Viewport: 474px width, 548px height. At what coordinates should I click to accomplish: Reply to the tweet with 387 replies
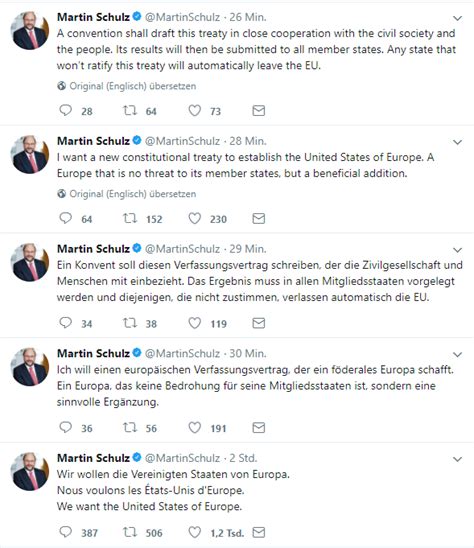pyautogui.click(x=65, y=532)
